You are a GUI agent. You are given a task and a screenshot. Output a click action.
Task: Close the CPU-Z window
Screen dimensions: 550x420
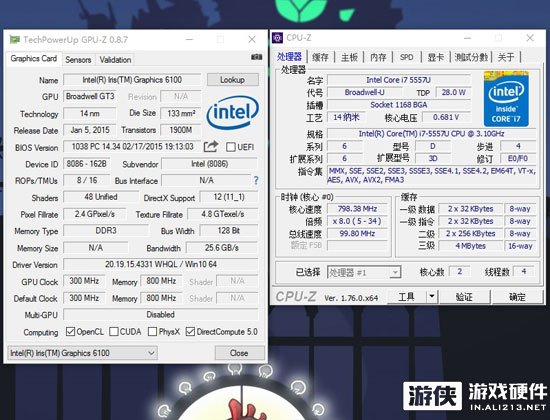coord(530,38)
